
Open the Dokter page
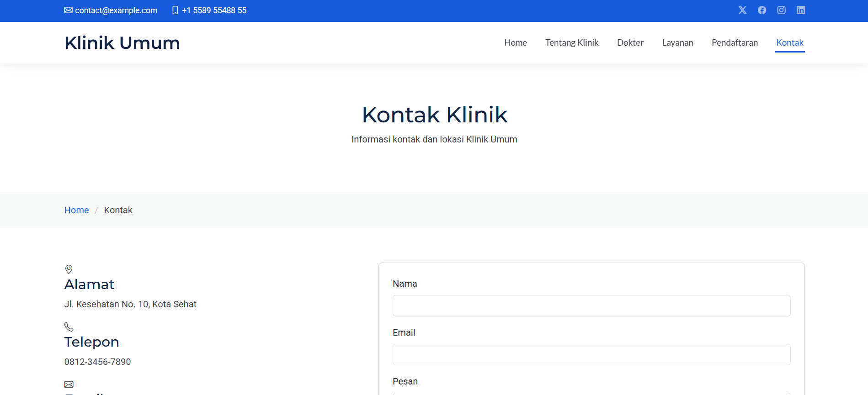630,42
